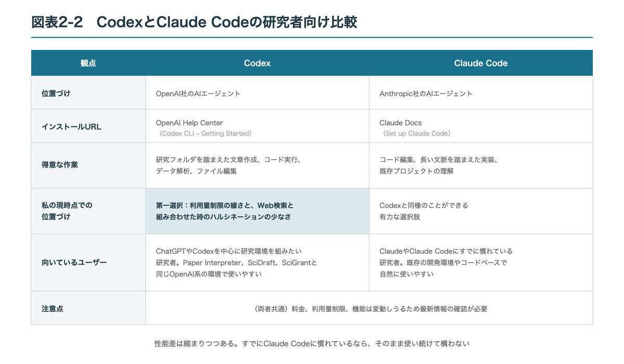Click the title 図表2-2 CodexとClaude Codeの研究者向け比較

point(194,22)
